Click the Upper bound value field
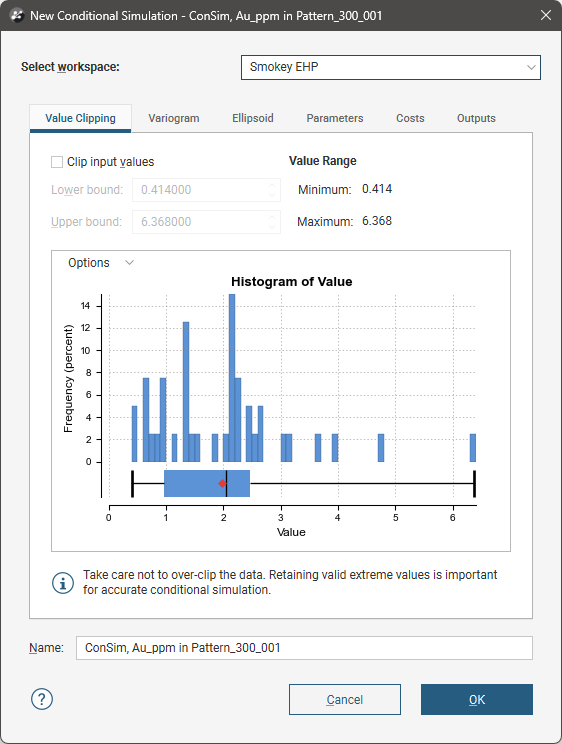The width and height of the screenshot is (562, 744). (206, 222)
